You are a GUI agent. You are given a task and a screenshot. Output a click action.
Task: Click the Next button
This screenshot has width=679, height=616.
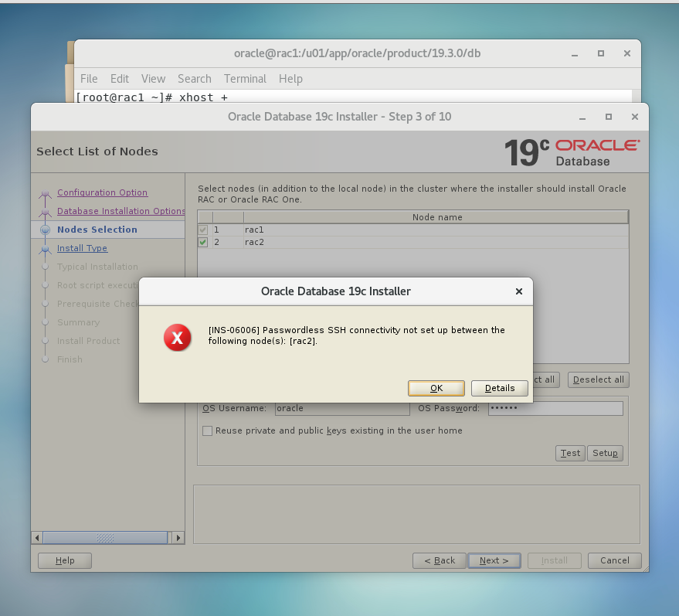pos(494,560)
